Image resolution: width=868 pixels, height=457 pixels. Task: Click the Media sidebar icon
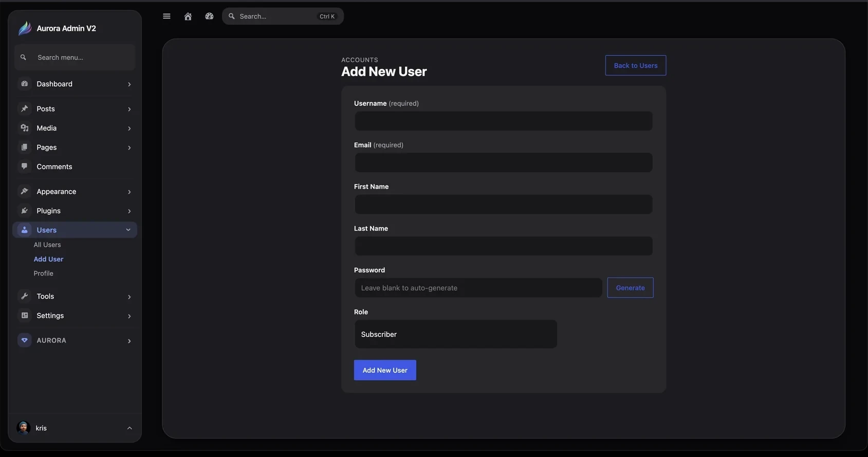[24, 128]
